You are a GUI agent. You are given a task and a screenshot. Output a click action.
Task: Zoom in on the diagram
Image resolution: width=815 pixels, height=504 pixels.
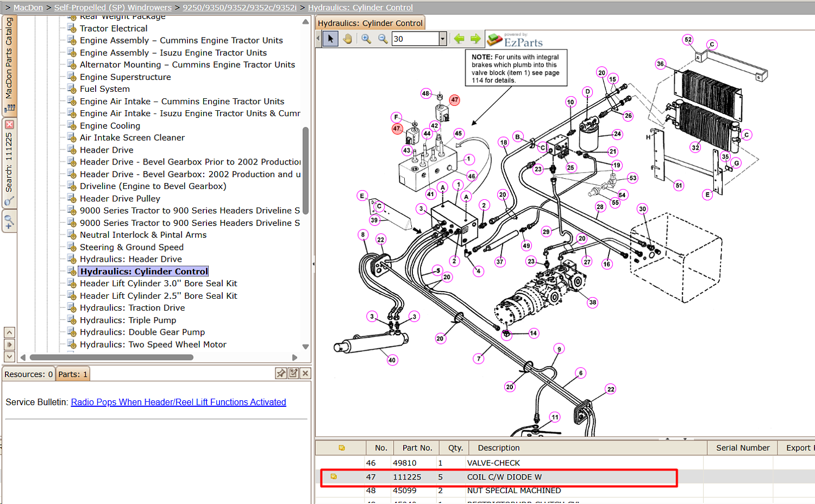point(366,39)
